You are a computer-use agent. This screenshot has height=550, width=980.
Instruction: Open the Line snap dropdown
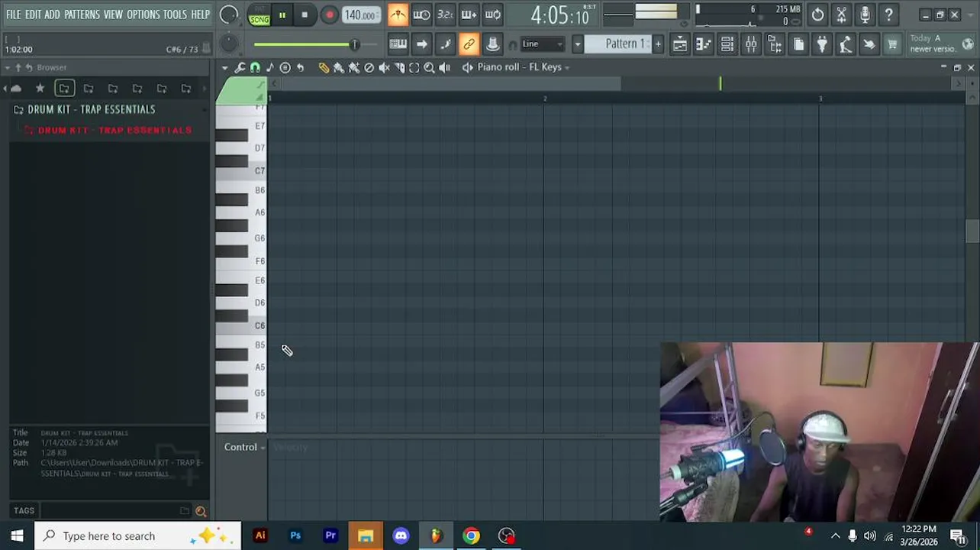[x=543, y=44]
